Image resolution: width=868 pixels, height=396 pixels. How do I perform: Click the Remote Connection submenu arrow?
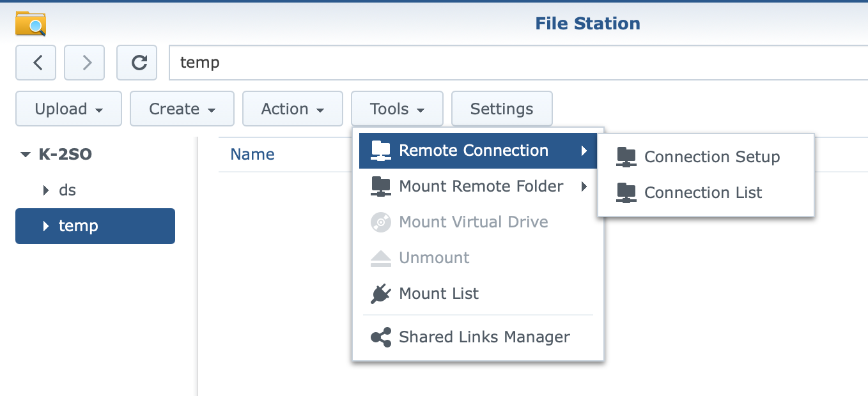pyautogui.click(x=584, y=151)
